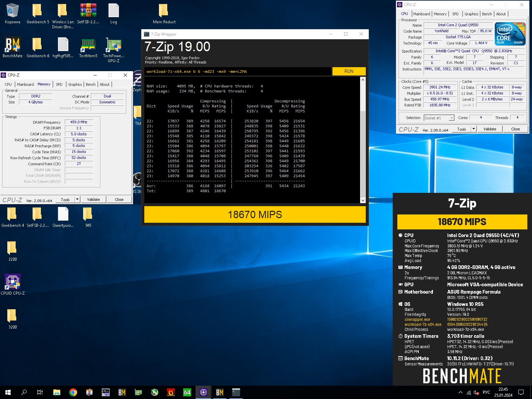Click the Tools button in Memory CPU-Z window
The image size is (532, 399).
65,199
